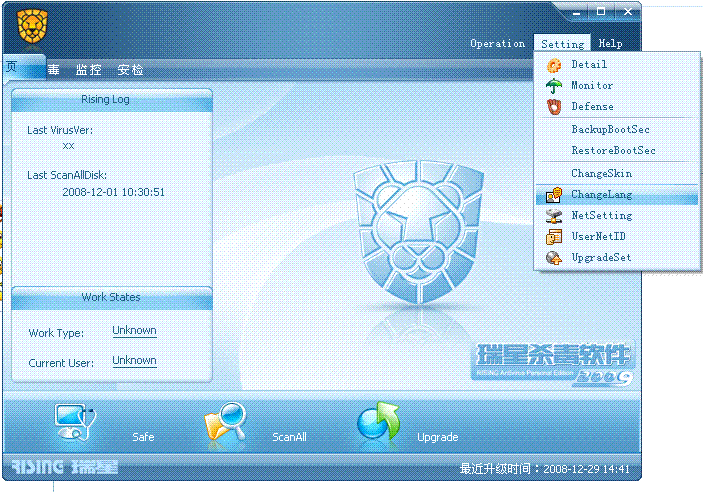The height and width of the screenshot is (492, 703).
Task: Click the RISING 瑞星 logo in status bar
Action: point(65,467)
